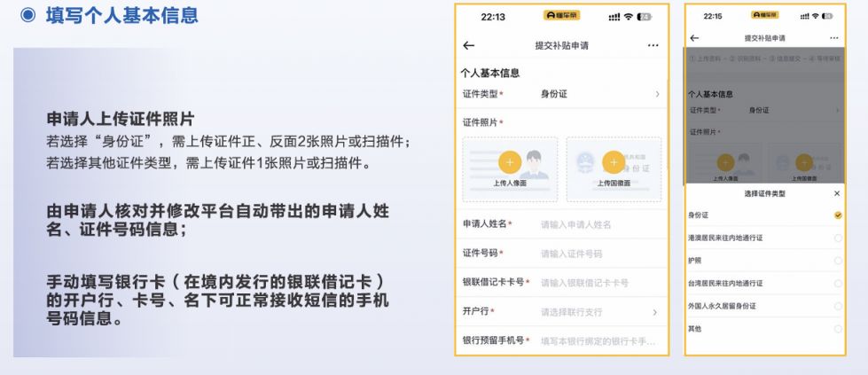Close the 选择证件类型 picker with X
868x375 pixels.
pyautogui.click(x=837, y=193)
